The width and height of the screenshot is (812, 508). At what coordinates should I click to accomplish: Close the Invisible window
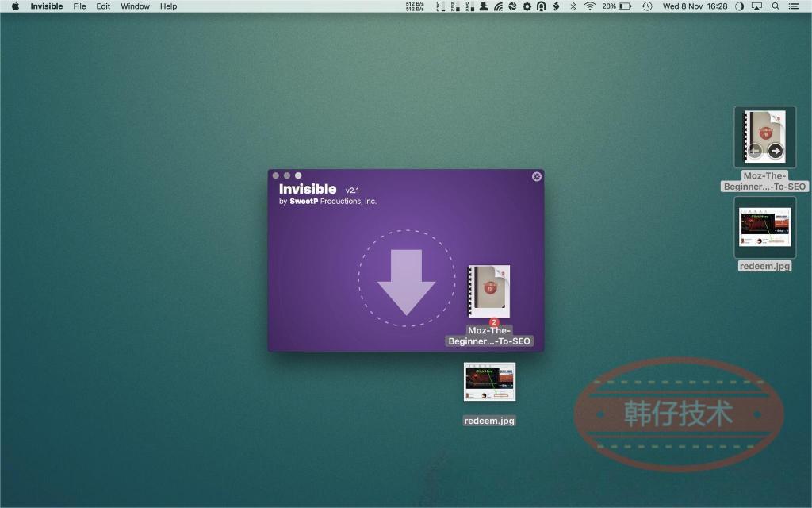click(x=275, y=175)
